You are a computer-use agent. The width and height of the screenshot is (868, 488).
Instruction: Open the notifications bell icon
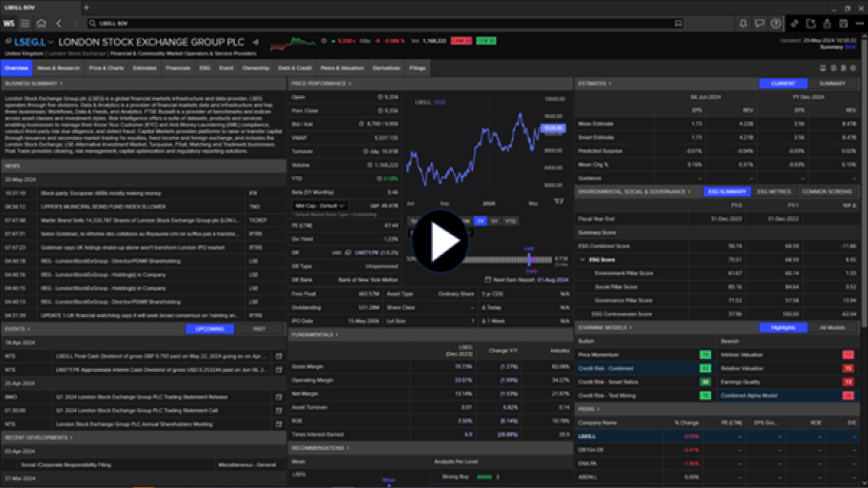743,24
